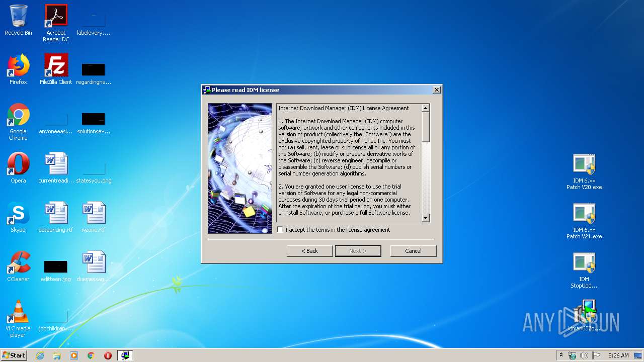
Task: Select the FileZilla Client shortcut
Action: coord(56,69)
